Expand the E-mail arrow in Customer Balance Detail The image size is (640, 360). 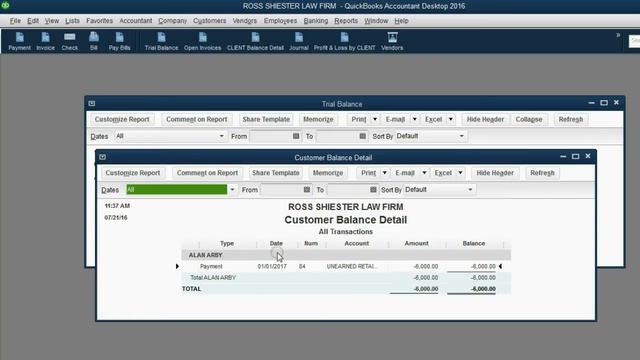424,173
